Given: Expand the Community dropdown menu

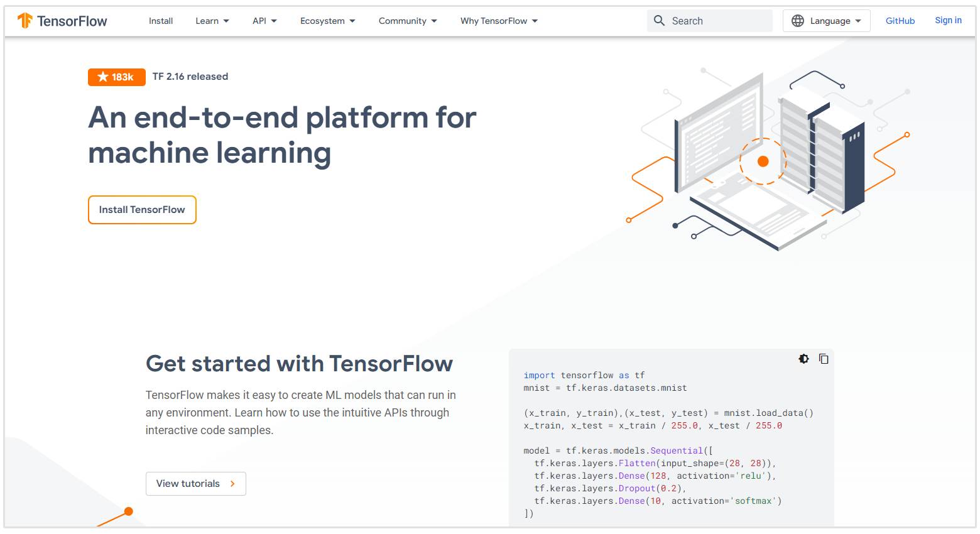Looking at the screenshot, I should coord(408,21).
